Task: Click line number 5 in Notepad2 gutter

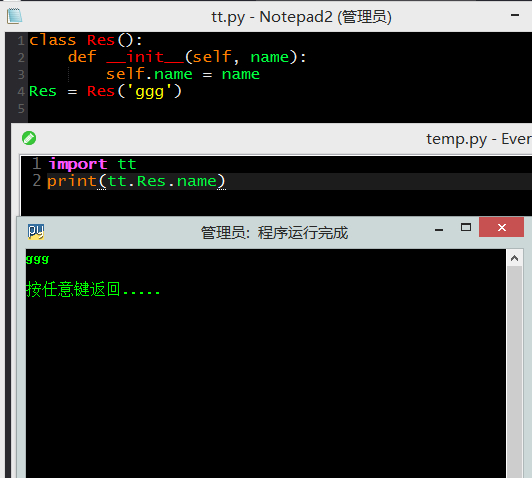Action: [21, 109]
